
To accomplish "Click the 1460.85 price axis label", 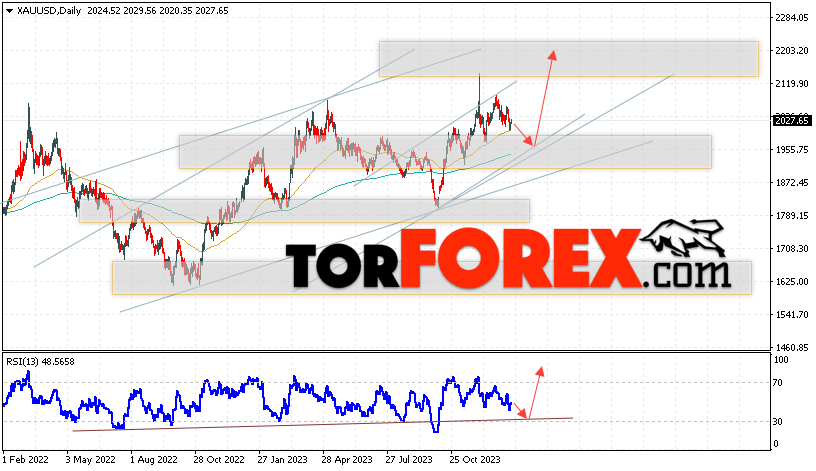I will 792,347.
